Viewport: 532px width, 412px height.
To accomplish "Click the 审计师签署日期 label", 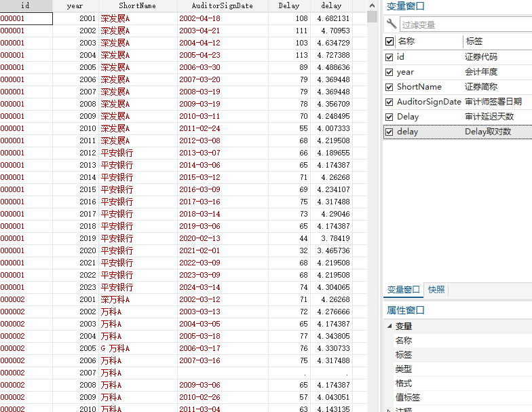I will coord(493,102).
